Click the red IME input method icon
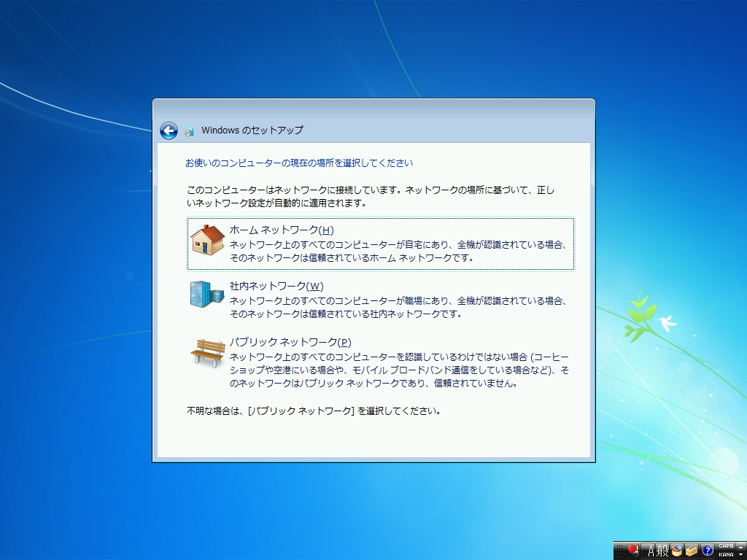 point(632,550)
